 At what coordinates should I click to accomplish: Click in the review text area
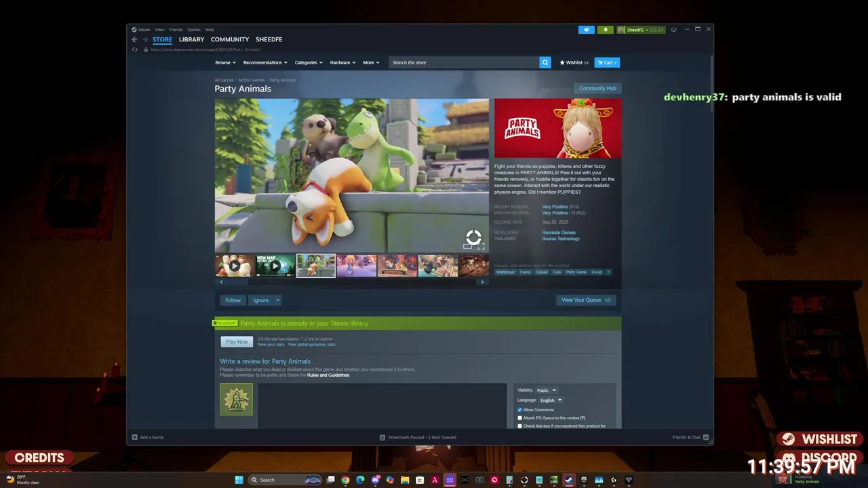(x=382, y=405)
